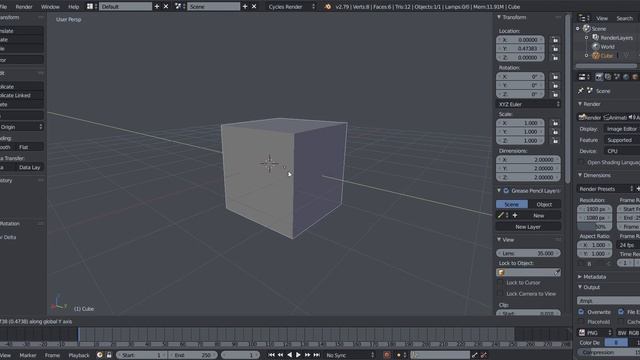Click the Animation render button
Image resolution: width=640 pixels, height=360 pixels.
pos(615,118)
